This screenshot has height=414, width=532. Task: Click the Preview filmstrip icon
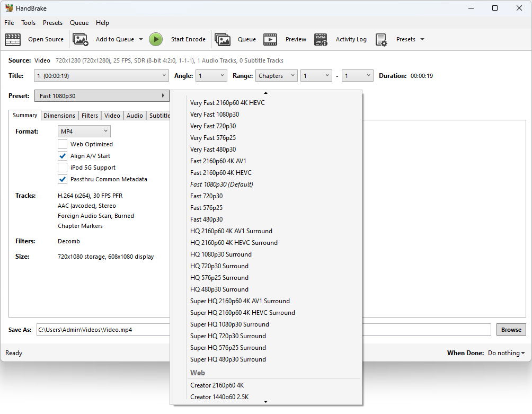(270, 39)
